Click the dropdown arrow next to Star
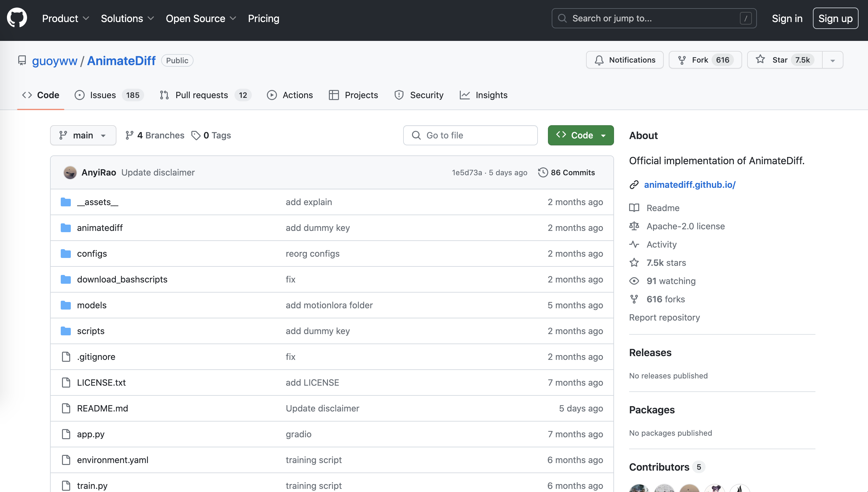The height and width of the screenshot is (492, 868). click(x=833, y=59)
